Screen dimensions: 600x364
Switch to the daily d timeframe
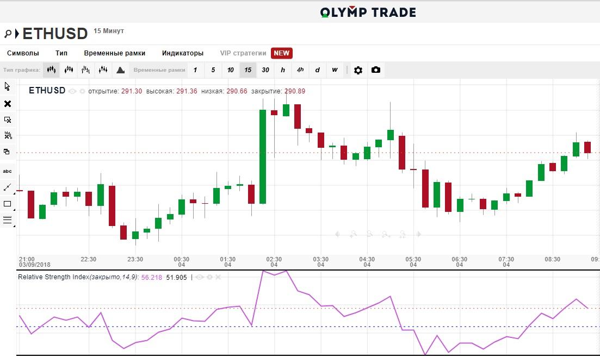(x=318, y=70)
